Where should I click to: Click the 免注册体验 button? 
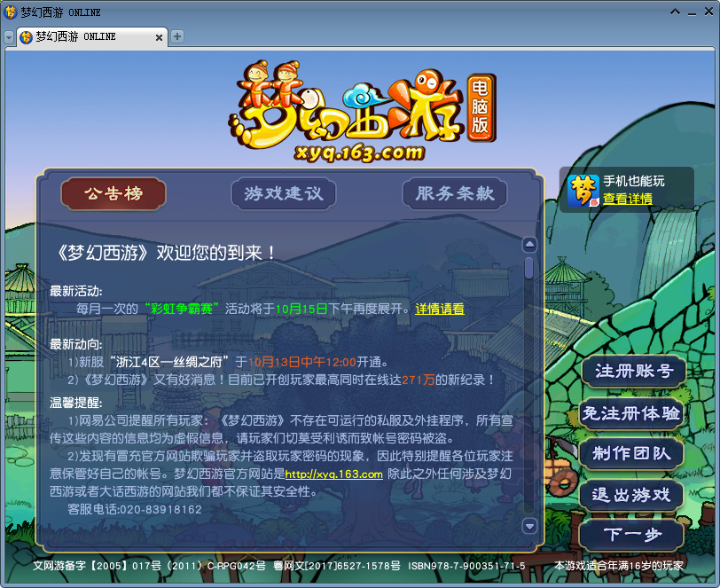point(631,413)
